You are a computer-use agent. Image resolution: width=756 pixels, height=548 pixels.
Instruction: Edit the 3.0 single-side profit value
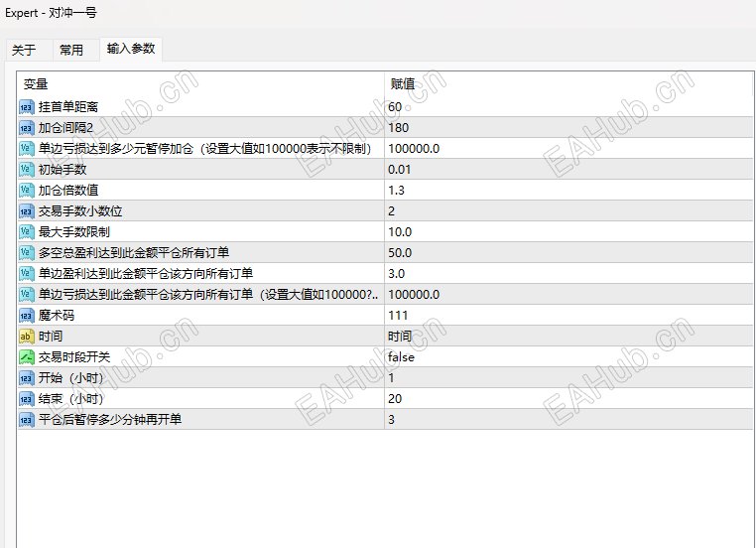point(568,274)
